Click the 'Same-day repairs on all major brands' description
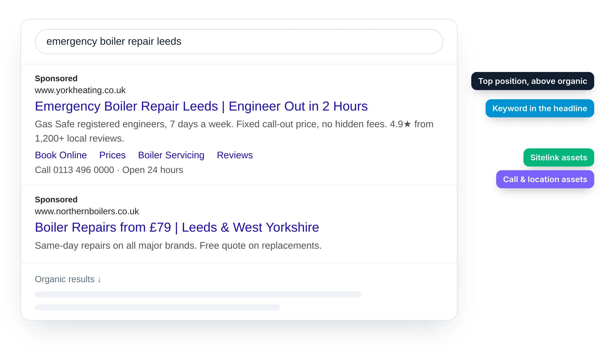The height and width of the screenshot is (364, 614). pos(178,246)
